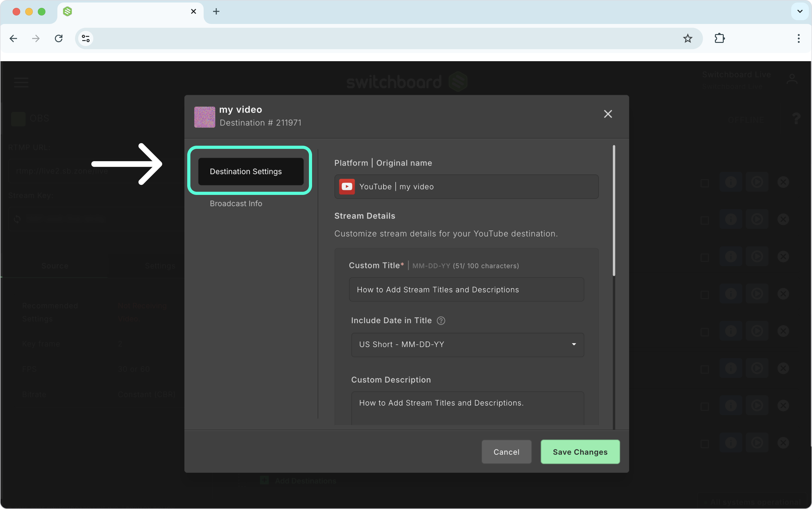Image resolution: width=812 pixels, height=509 pixels.
Task: Save Changes to the destination
Action: tap(580, 452)
